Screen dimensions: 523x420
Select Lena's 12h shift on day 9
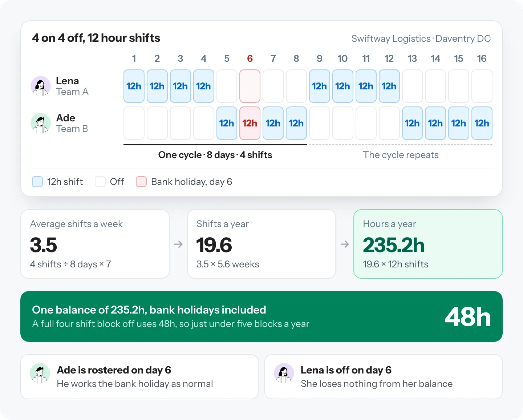(x=320, y=86)
